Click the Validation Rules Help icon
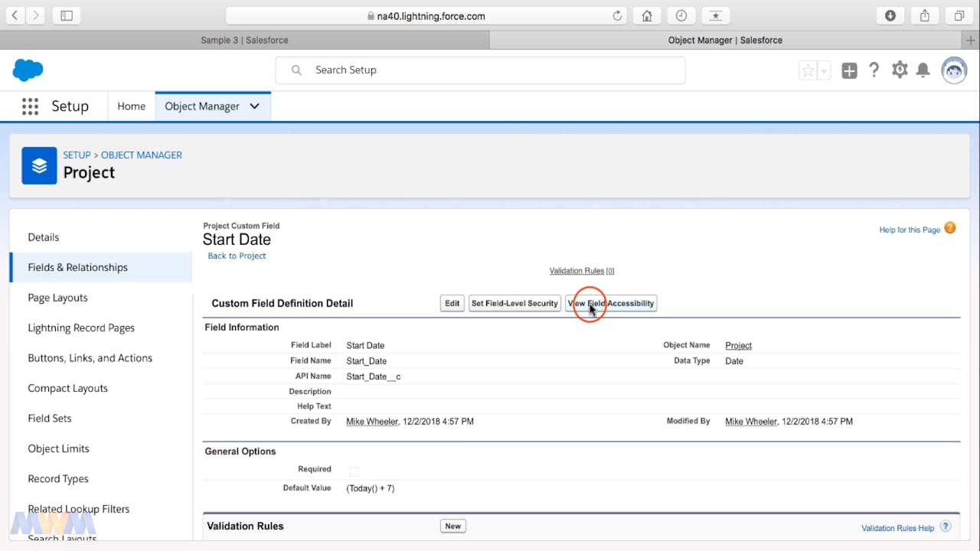The height and width of the screenshot is (551, 980). (x=946, y=527)
